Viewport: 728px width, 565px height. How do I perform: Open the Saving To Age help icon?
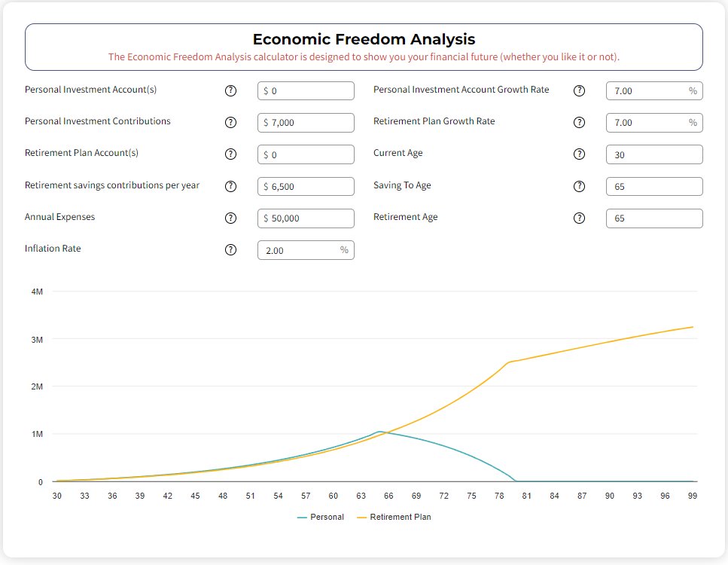[x=579, y=186]
